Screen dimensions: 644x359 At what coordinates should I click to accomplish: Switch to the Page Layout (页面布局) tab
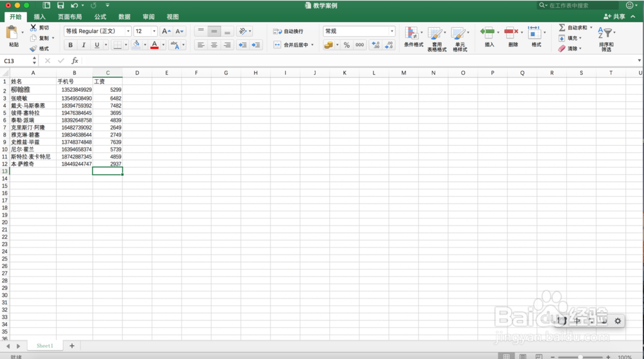[70, 17]
